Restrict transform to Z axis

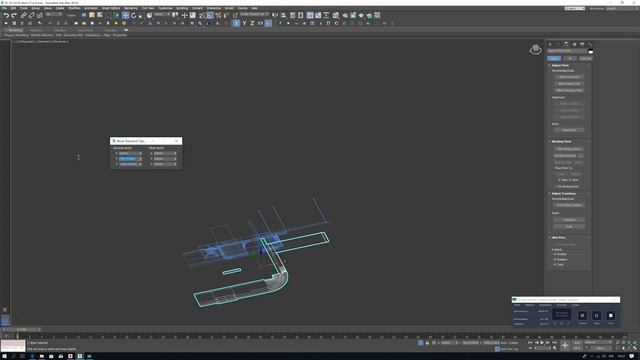pos(252,24)
